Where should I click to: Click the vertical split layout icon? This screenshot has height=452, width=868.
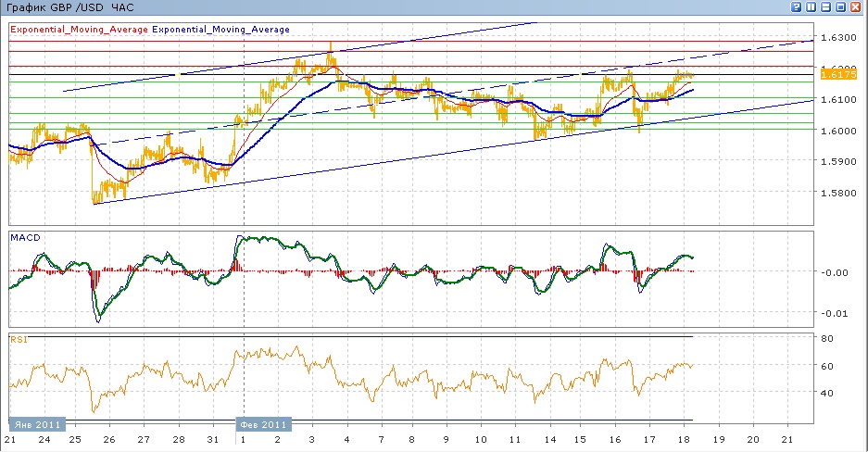(811, 6)
